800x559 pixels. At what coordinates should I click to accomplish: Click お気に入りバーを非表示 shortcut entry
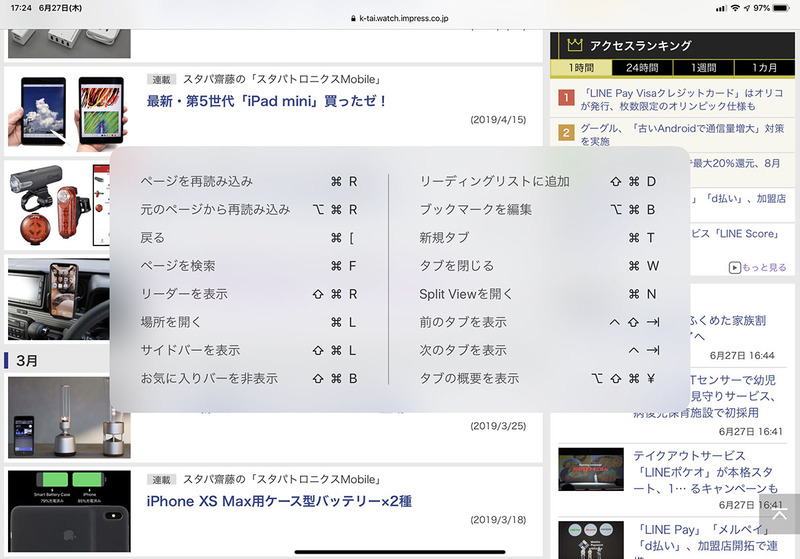click(249, 378)
